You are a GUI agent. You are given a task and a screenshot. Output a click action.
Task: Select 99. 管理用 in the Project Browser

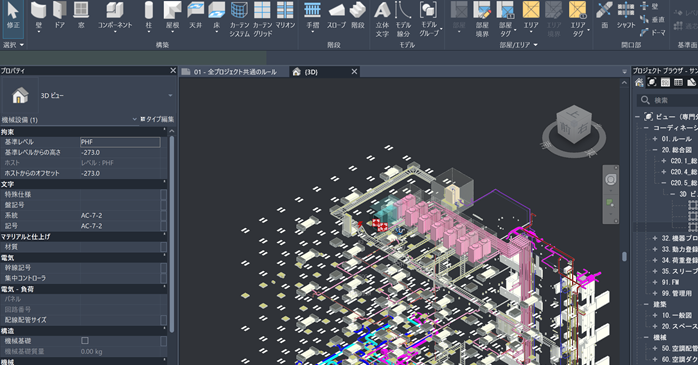coord(677,293)
